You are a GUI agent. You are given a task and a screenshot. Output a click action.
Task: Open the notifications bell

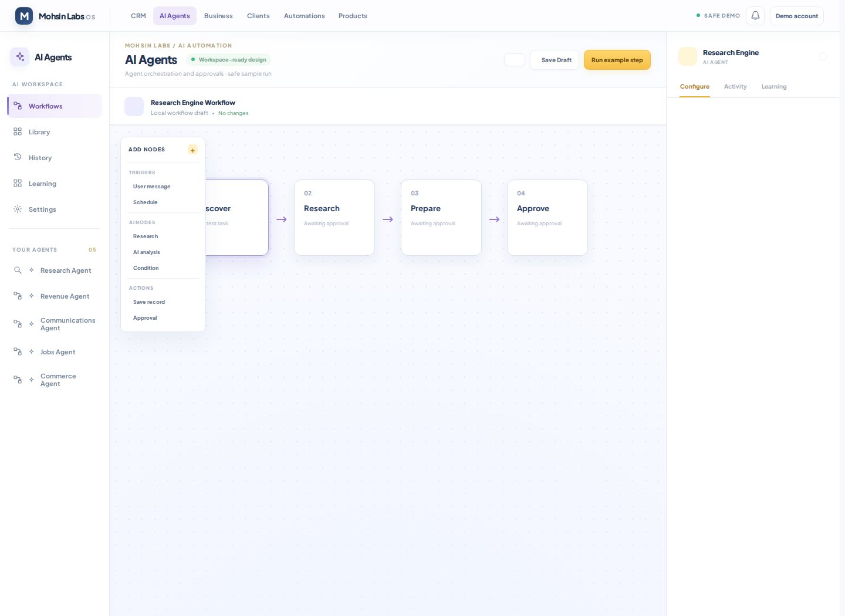coord(755,16)
